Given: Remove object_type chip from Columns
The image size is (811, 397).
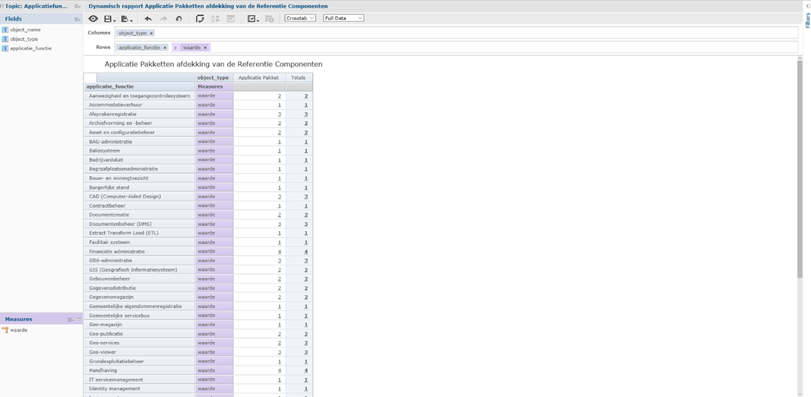Looking at the screenshot, I should (x=151, y=33).
